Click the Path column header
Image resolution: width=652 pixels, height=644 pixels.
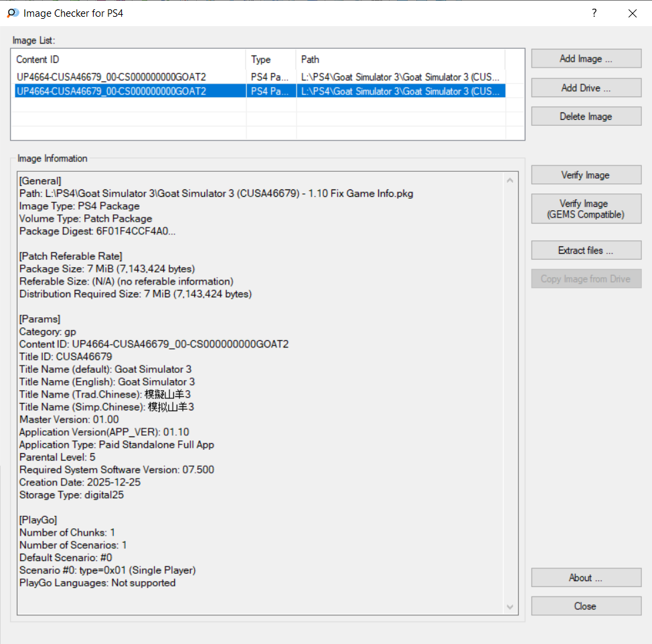point(400,60)
